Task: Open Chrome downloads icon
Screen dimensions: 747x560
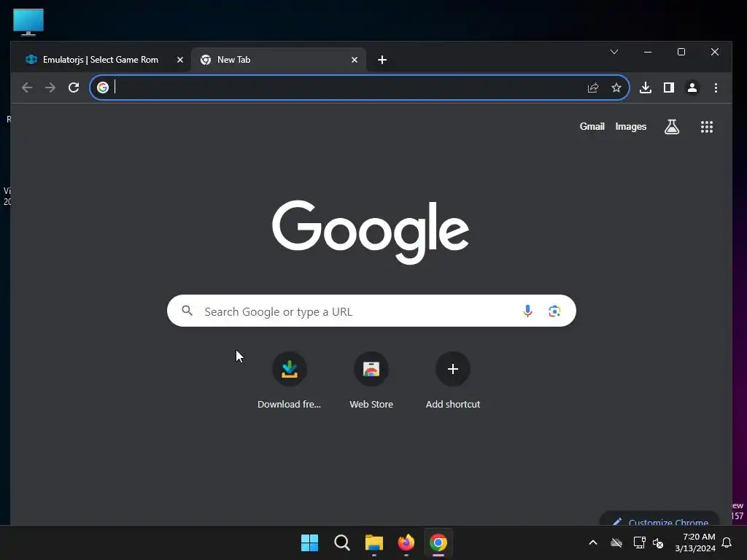Action: (x=646, y=87)
